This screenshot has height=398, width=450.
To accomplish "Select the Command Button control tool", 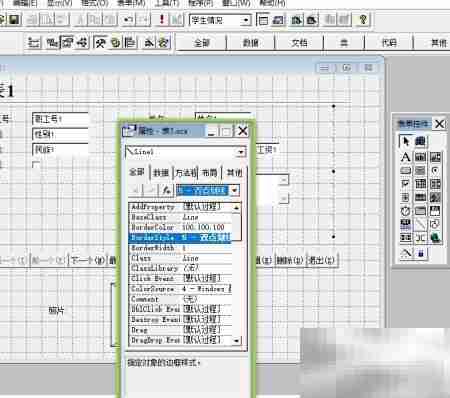I will tap(406, 170).
